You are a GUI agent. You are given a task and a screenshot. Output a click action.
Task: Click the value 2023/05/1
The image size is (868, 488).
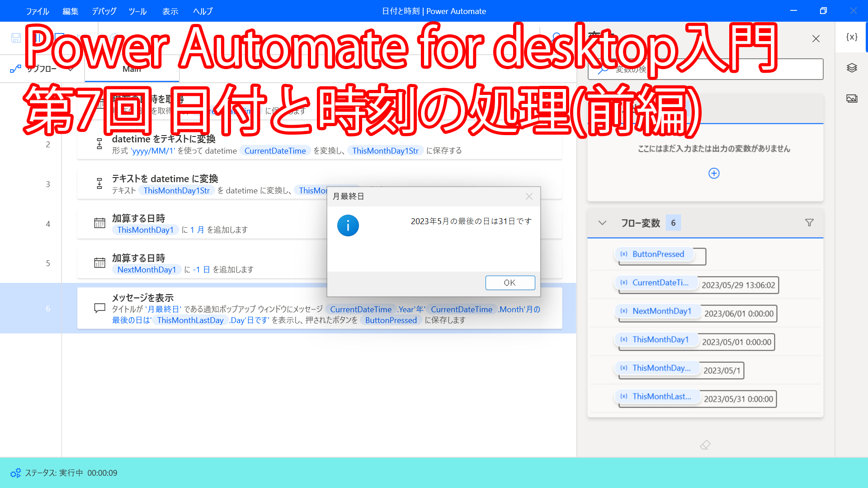[x=722, y=371]
